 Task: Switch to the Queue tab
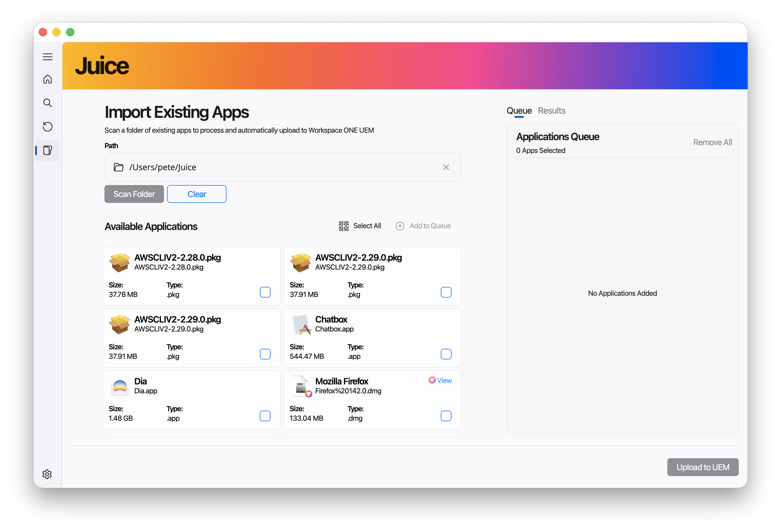point(518,111)
